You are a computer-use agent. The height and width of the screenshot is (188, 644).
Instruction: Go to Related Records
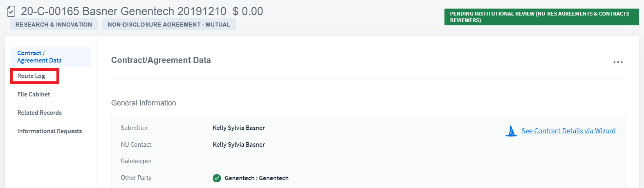pos(39,113)
